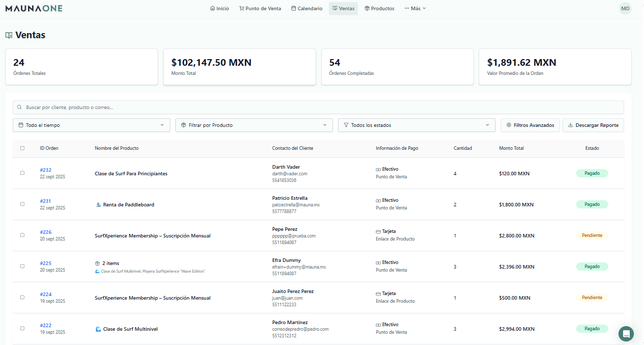Viewport: 644px width, 345px height.
Task: Click Pendiente status badge for order #226
Action: pyautogui.click(x=592, y=235)
